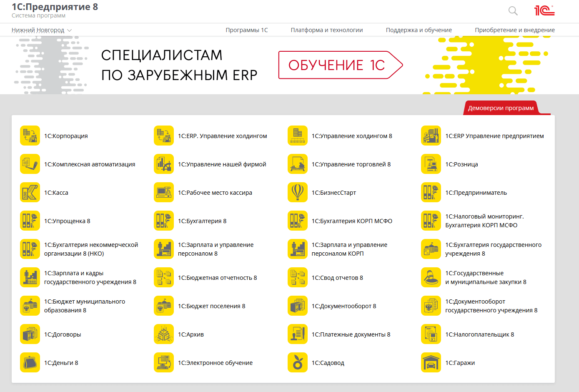Click the 1С:Предприятие 8 site title
The height and width of the screenshot is (392, 579).
pos(55,7)
